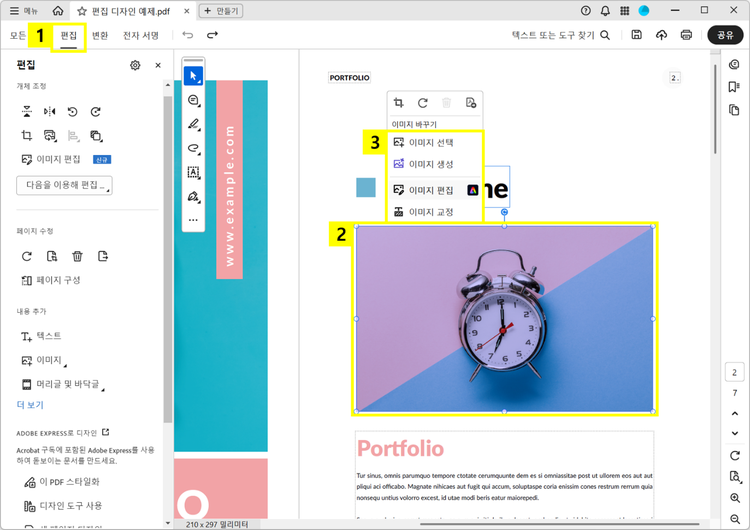Click 이미지 편집 in the left panel
The image size is (750, 530).
point(51,159)
